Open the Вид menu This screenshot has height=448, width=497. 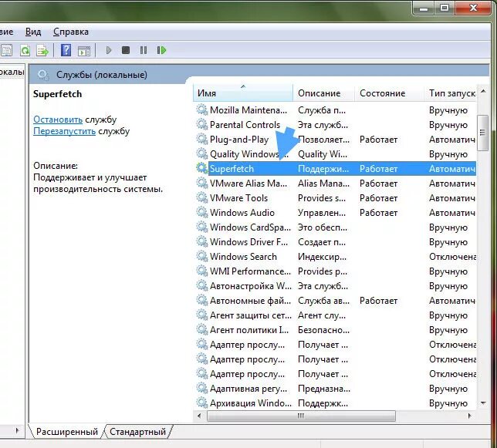33,32
